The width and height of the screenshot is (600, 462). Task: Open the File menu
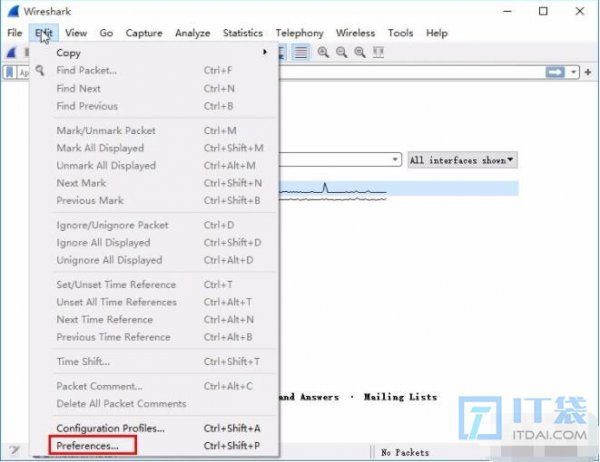click(x=15, y=33)
